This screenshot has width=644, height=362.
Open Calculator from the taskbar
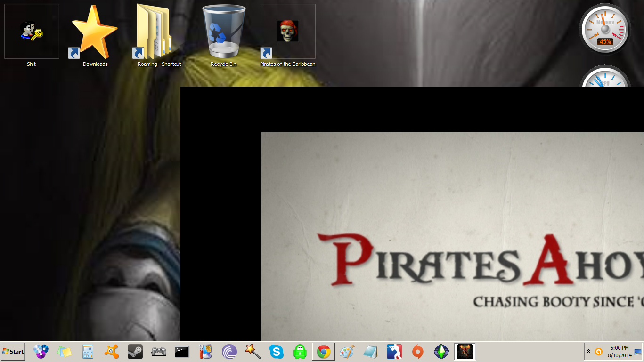(88, 352)
